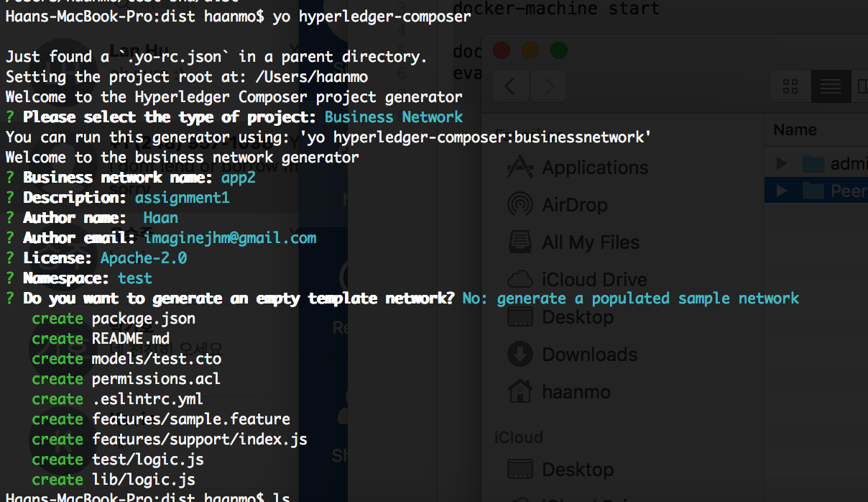Click the 'Just found a .yo-rc.json' line
The height and width of the screenshot is (502, 868).
pyautogui.click(x=217, y=56)
